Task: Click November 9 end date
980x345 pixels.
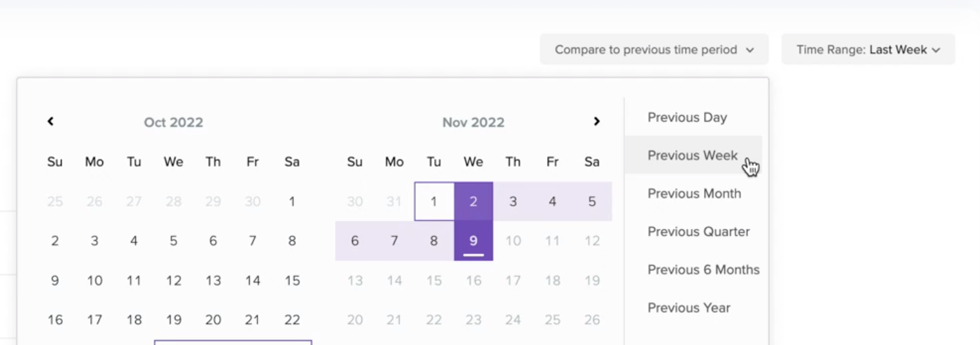Action: point(473,241)
